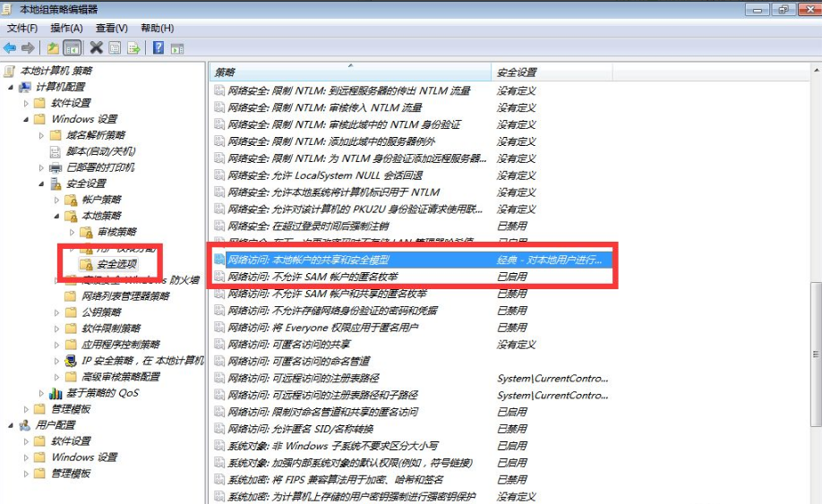
Task: Click the Forward arrow toolbar icon
Action: tap(29, 47)
